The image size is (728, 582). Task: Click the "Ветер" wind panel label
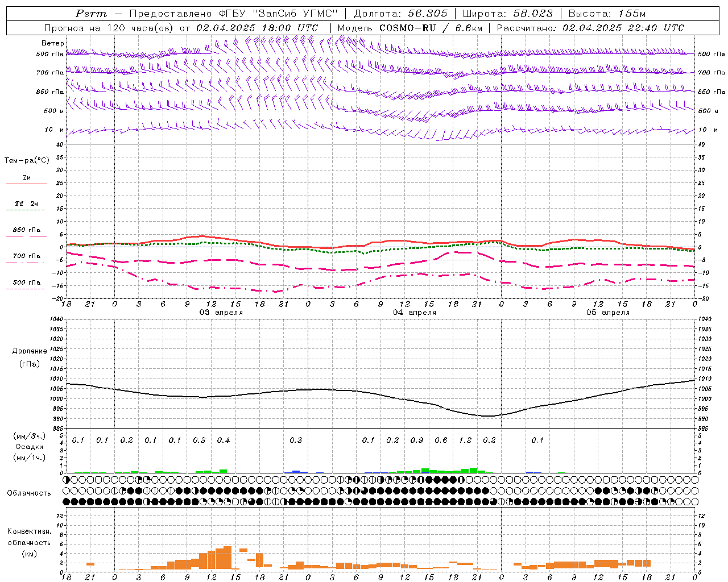[52, 43]
